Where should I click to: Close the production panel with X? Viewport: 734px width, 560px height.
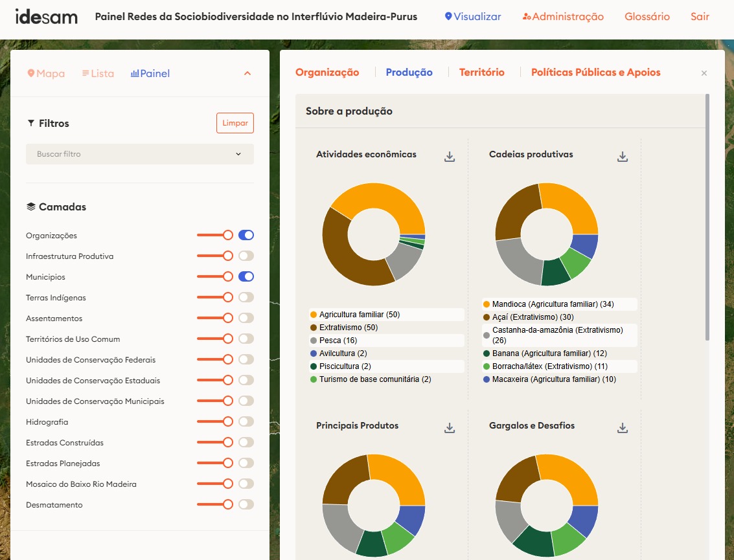[x=704, y=73]
